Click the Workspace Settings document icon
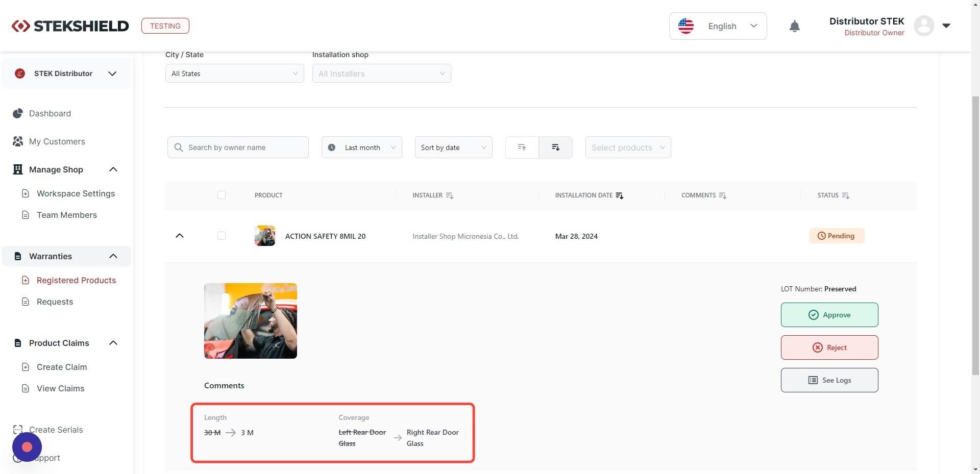Screen dimensions: 980x474 26,193
